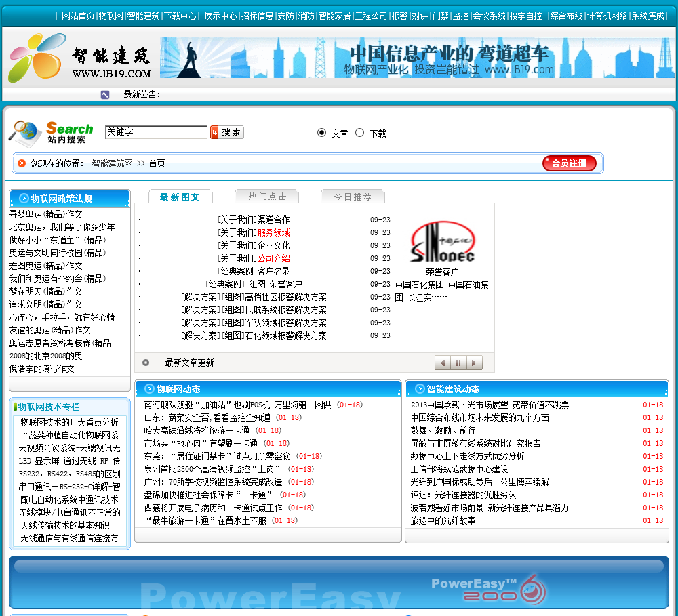This screenshot has height=616, width=678.
Task: Open 旅途中的光纤故事 article
Action: click(443, 520)
